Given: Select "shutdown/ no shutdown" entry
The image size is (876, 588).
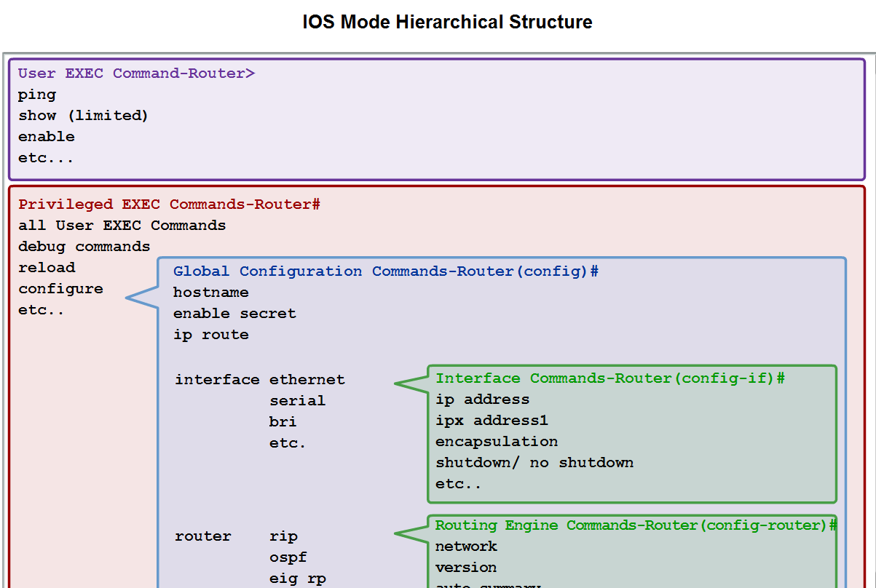Looking at the screenshot, I should [x=534, y=462].
